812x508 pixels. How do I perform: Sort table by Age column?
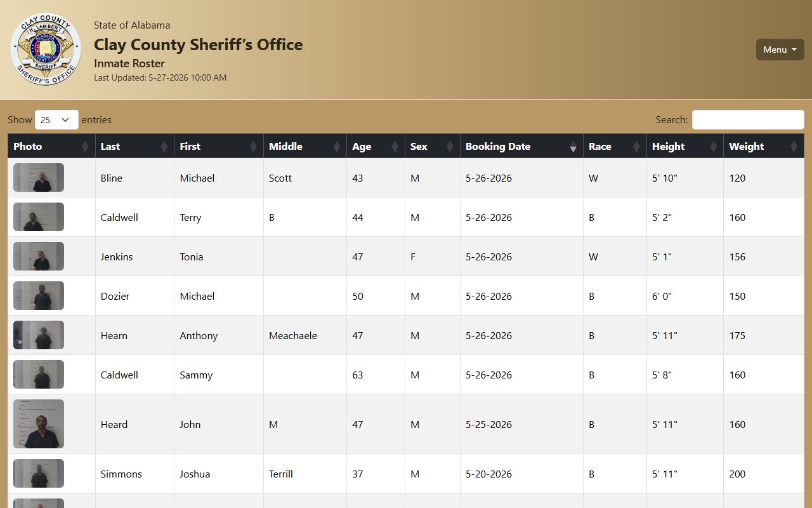tap(376, 146)
